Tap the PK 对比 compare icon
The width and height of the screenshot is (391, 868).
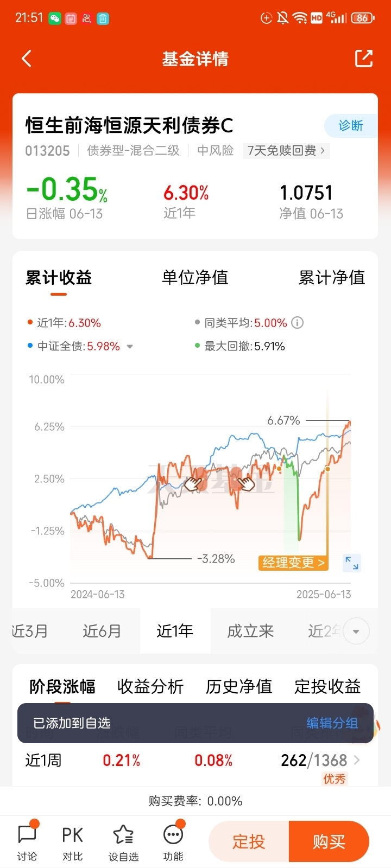click(72, 843)
